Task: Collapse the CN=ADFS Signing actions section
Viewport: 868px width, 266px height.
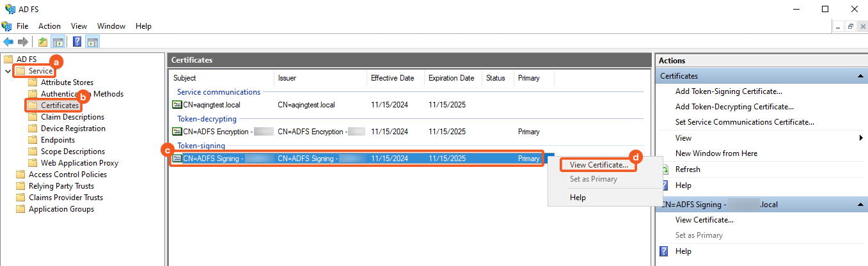Action: (x=860, y=205)
